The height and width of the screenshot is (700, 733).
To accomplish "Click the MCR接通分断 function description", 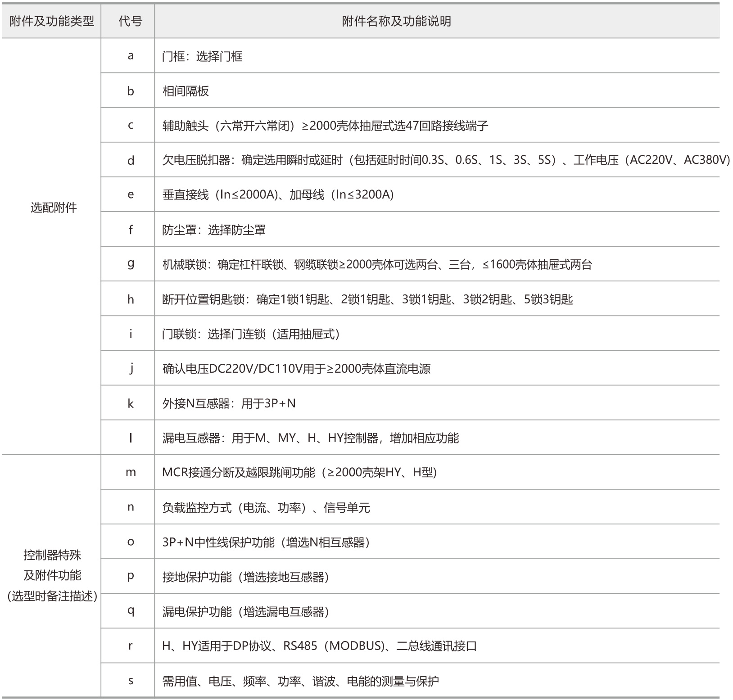I will click(299, 472).
